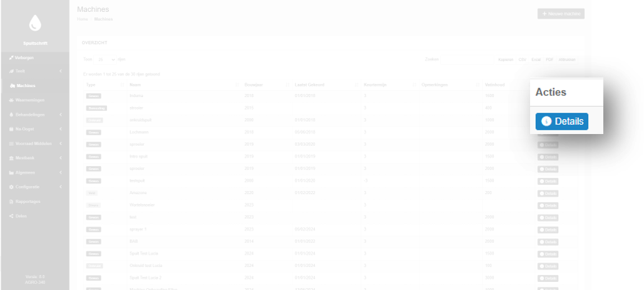The image size is (644, 290).
Task: Open Details for Amazone row
Action: click(x=548, y=194)
